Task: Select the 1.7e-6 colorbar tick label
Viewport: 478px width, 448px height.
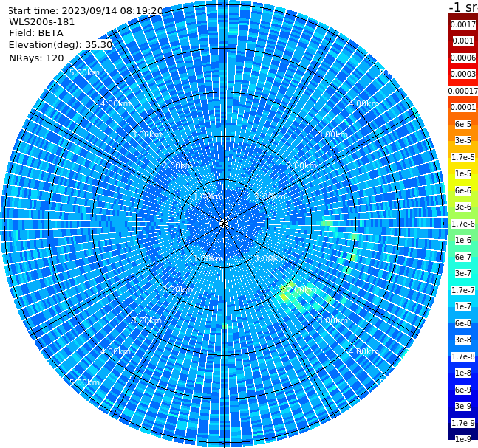Action: click(463, 224)
